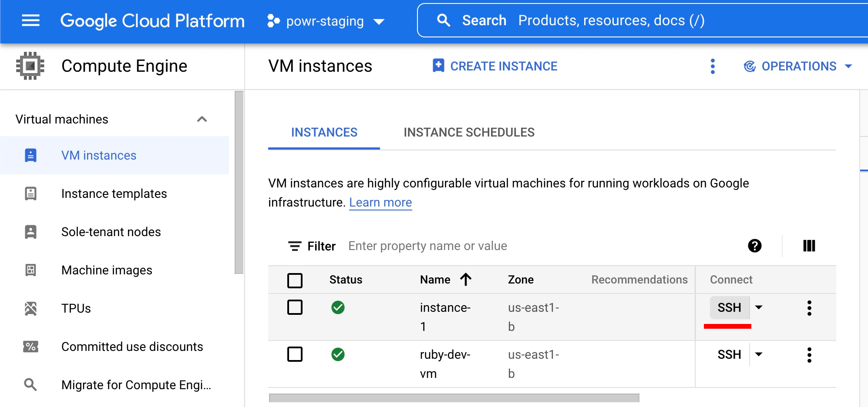The image size is (868, 407).
Task: Open three-dot menu for instance-1 row
Action: [x=809, y=308]
